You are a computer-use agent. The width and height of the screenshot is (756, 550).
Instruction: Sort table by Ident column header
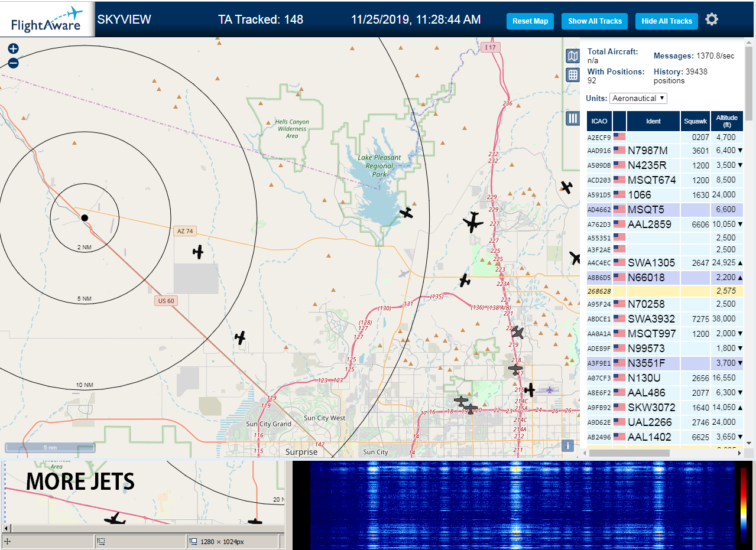pos(653,121)
